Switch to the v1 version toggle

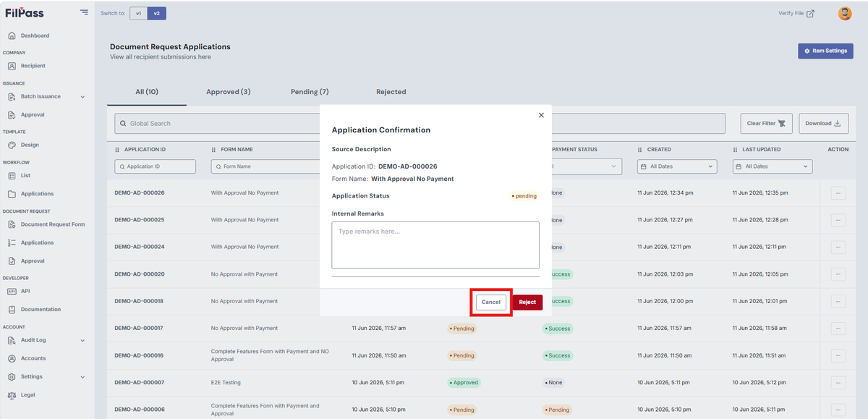click(x=139, y=13)
